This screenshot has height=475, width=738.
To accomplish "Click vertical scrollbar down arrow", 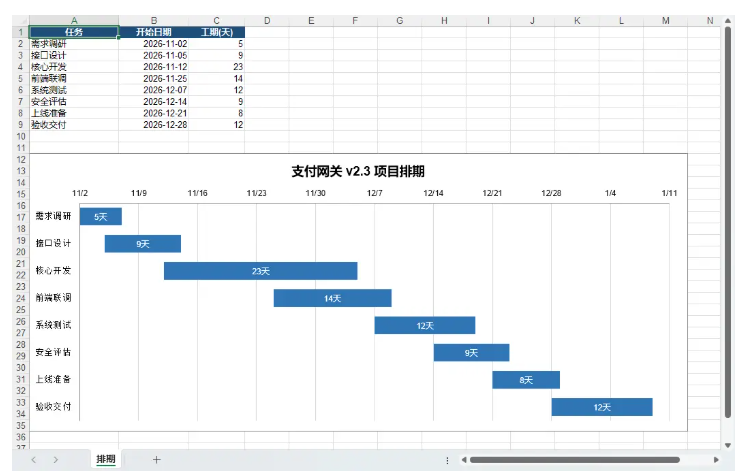I will [x=728, y=445].
